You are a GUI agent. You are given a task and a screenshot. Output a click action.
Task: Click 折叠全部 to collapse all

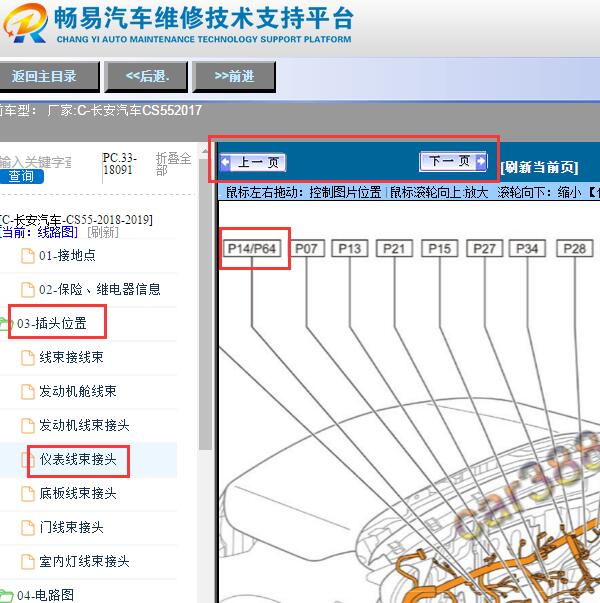[x=173, y=163]
